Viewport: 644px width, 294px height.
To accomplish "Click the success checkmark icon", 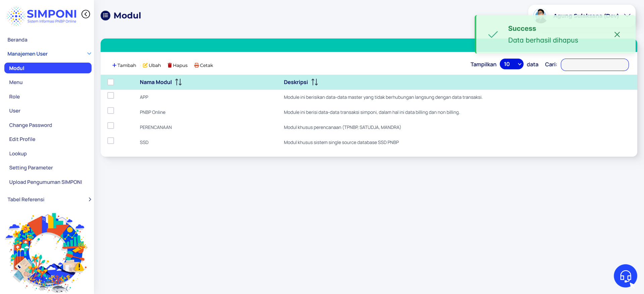I will [x=493, y=34].
